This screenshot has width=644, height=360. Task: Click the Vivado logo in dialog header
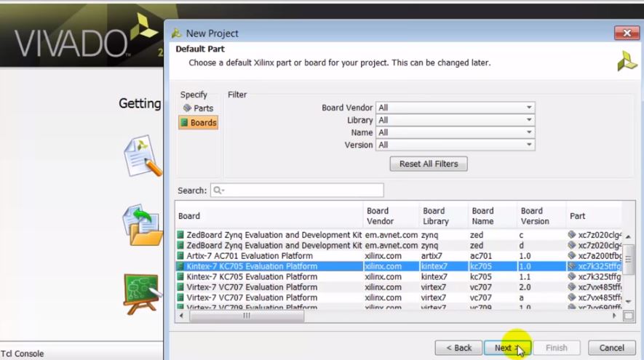pyautogui.click(x=627, y=61)
